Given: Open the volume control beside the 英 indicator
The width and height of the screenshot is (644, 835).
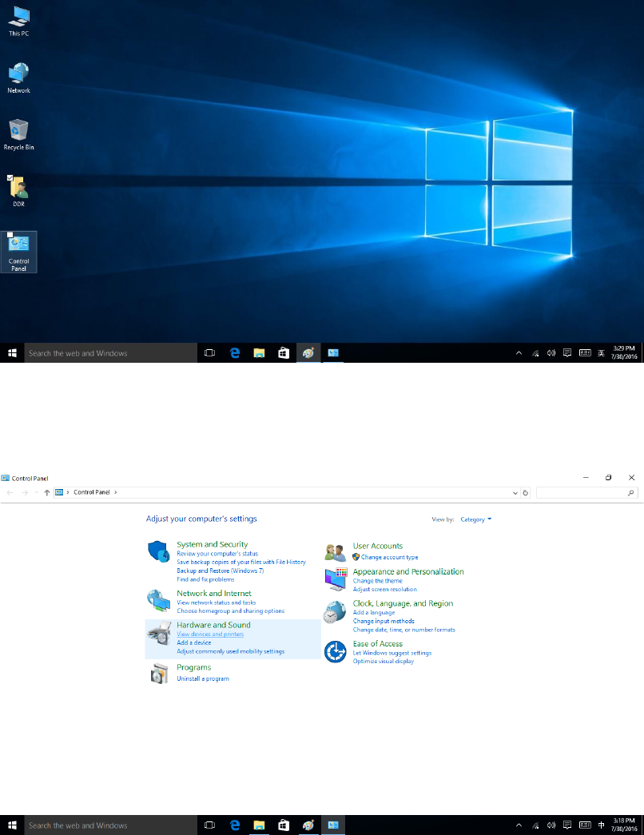Looking at the screenshot, I should click(x=551, y=352).
